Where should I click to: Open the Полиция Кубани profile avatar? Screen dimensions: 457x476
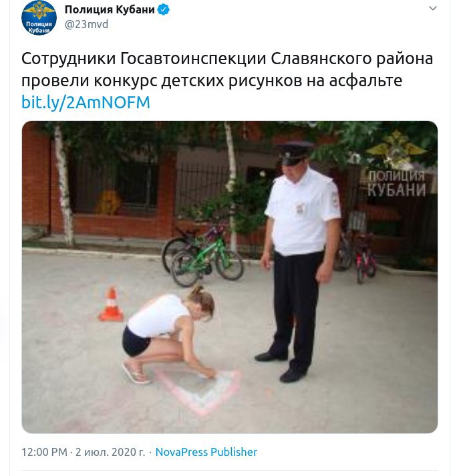click(x=39, y=17)
